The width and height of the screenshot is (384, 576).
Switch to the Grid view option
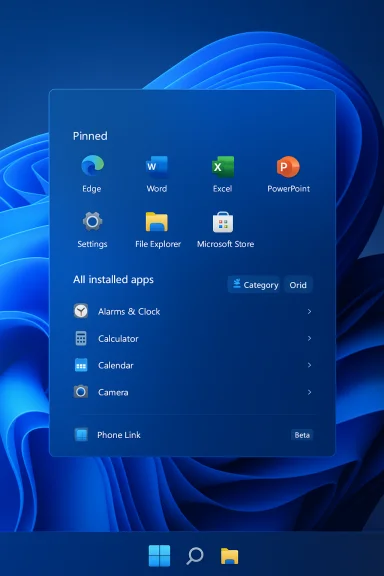[x=298, y=285]
